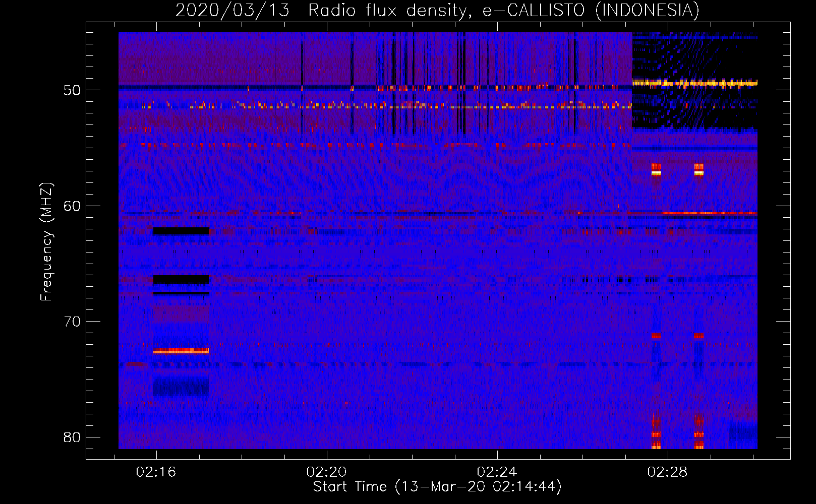This screenshot has width=816, height=504.
Task: Click the 02:16 time tick label
Action: pos(156,472)
